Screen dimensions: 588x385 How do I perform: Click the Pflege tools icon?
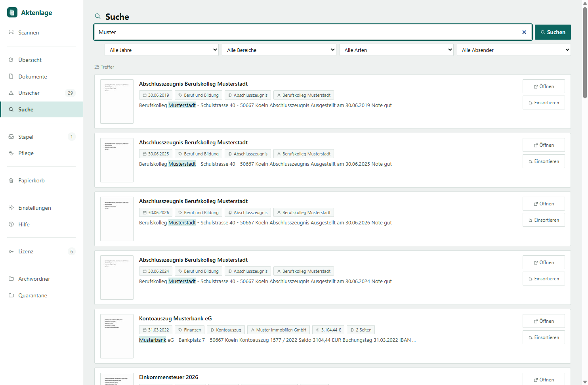point(11,153)
